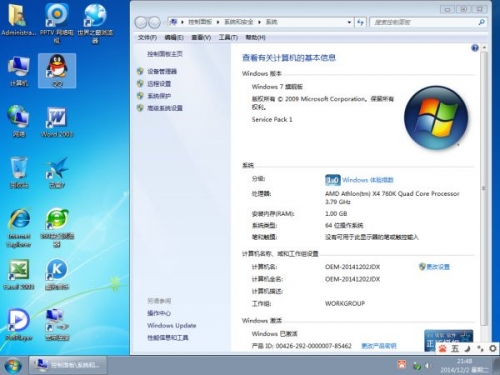500x375 pixels.
Task: Open the Network desktop icon
Action: [x=19, y=121]
